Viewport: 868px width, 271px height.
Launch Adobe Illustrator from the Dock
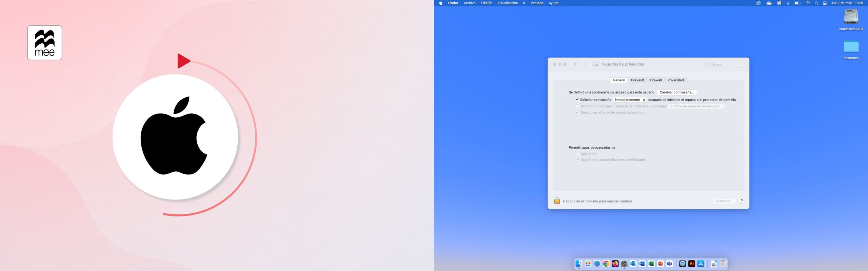pos(692,264)
